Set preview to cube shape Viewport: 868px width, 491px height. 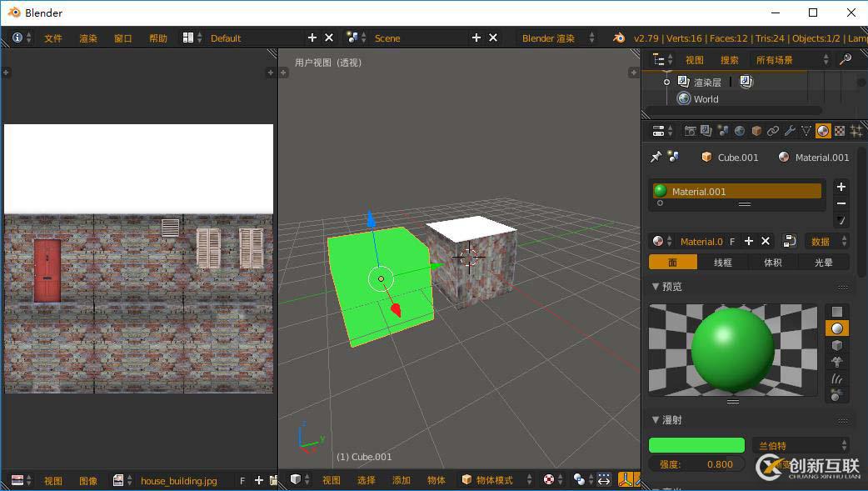tap(837, 345)
